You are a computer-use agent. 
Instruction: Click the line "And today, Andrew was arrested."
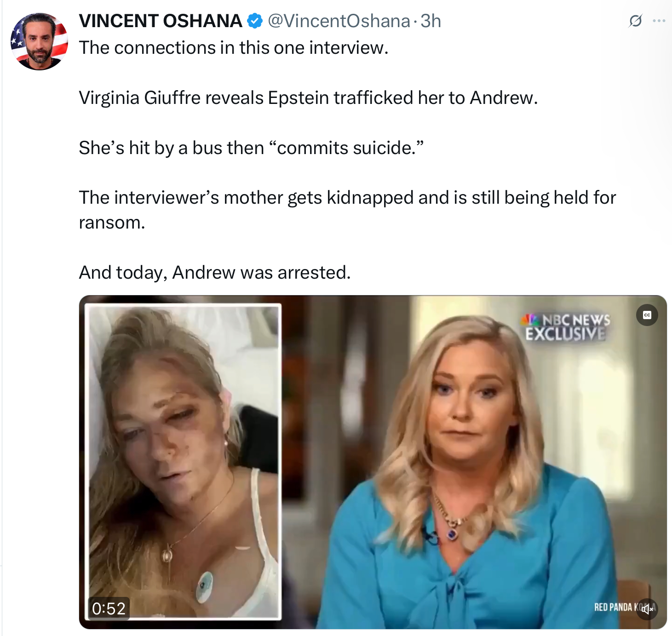[x=215, y=272]
